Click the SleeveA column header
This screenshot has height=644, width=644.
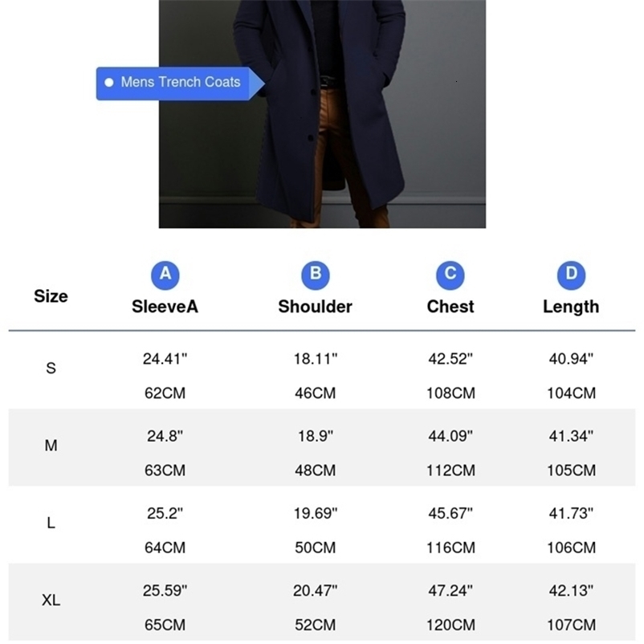(x=165, y=307)
